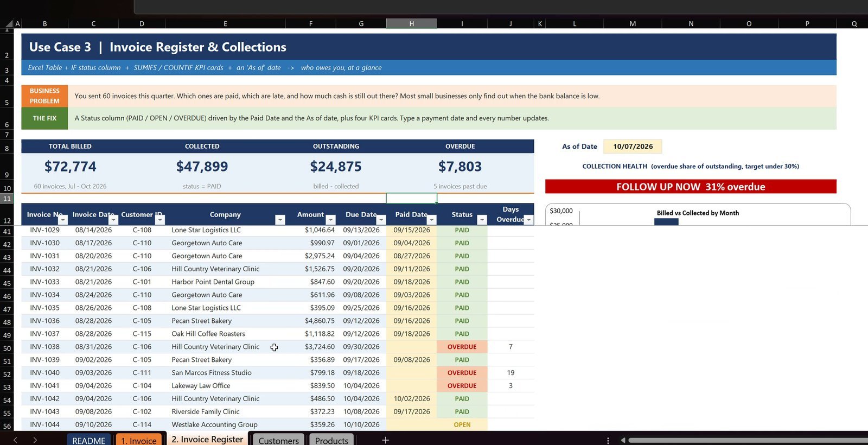
Task: Click the As of Date value cell
Action: coord(633,147)
